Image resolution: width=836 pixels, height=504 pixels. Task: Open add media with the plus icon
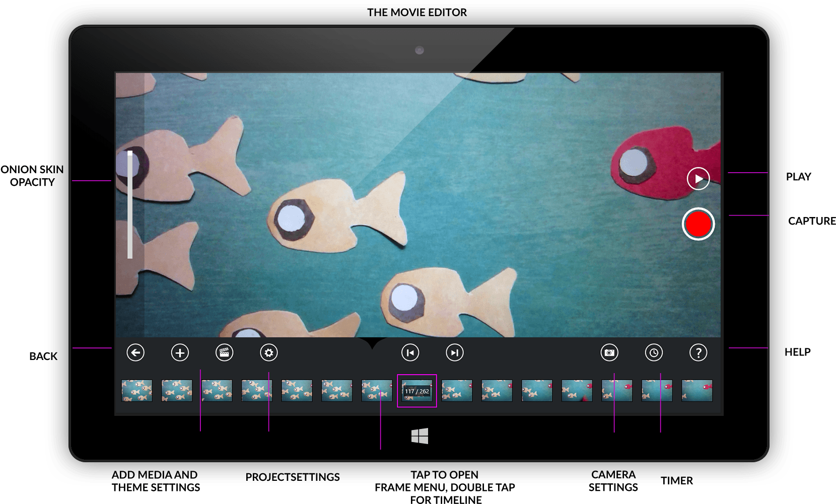coord(180,352)
